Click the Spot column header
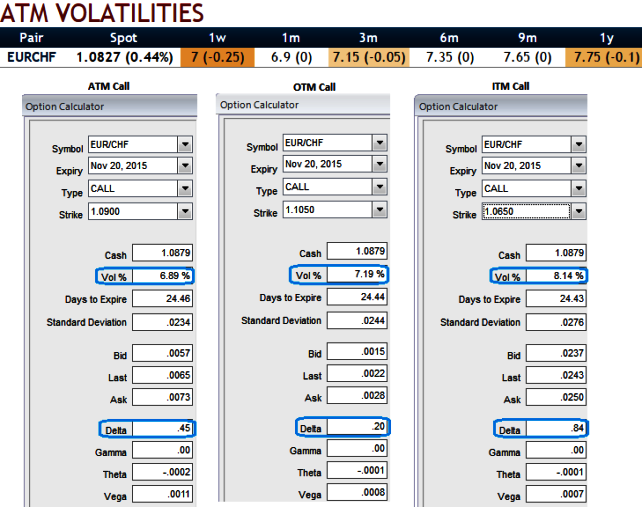Viewport: 642px width, 507px height. tap(123, 38)
